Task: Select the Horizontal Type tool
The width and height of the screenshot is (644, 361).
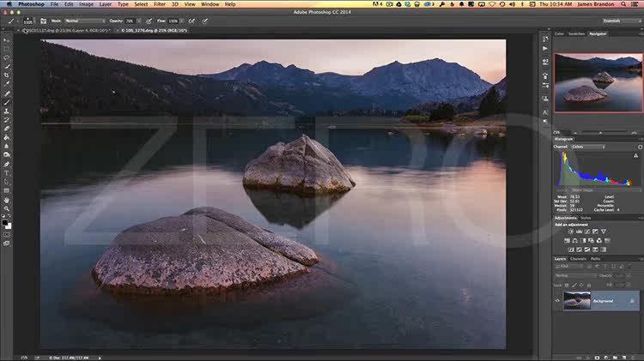Action: 7,173
